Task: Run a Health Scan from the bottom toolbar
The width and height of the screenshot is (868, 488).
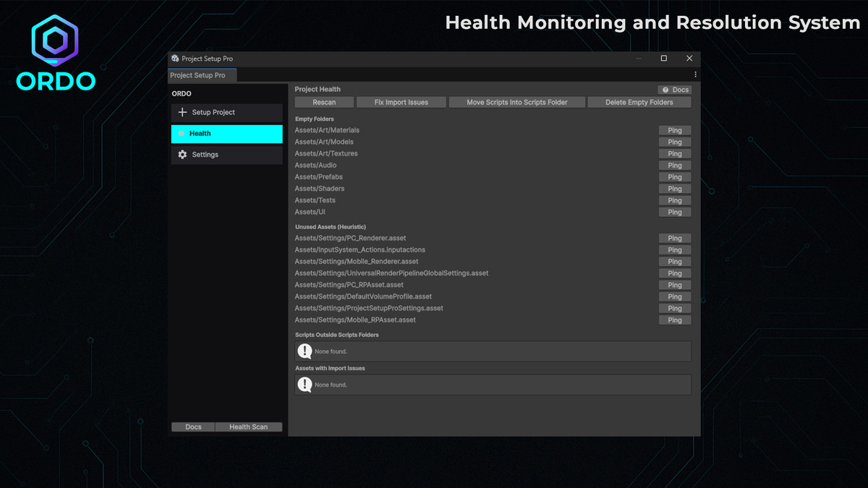Action: point(249,427)
